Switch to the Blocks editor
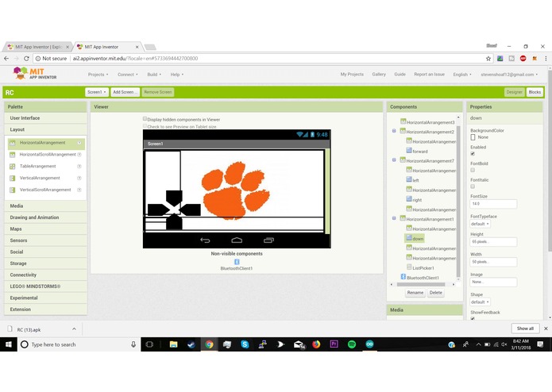The image size is (552, 392). 535,92
